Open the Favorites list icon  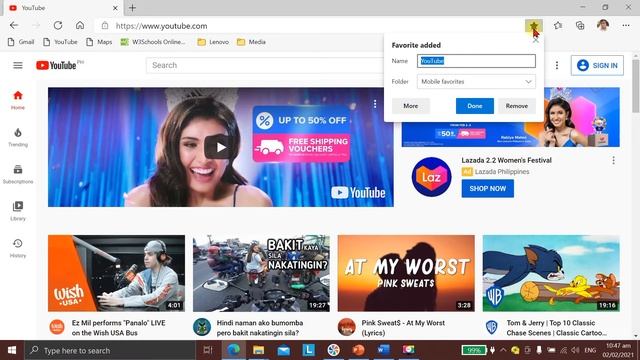coord(558,25)
